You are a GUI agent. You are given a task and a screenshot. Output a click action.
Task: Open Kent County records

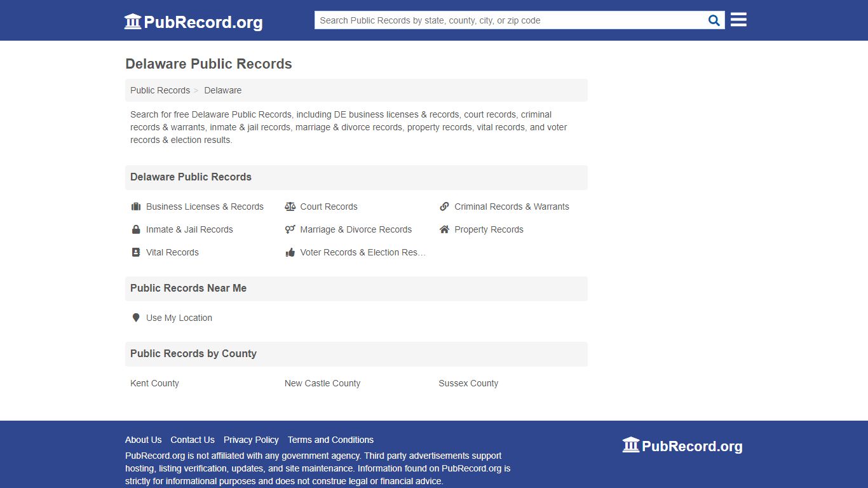pyautogui.click(x=154, y=383)
